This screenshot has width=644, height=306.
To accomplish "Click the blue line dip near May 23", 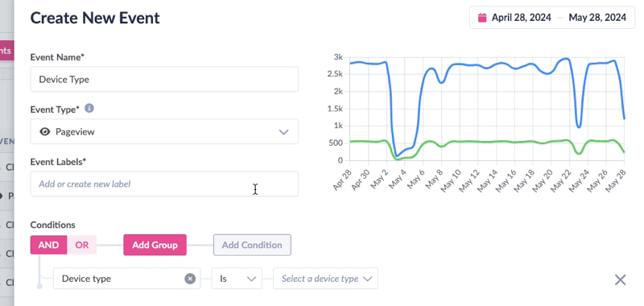I will pos(579,126).
